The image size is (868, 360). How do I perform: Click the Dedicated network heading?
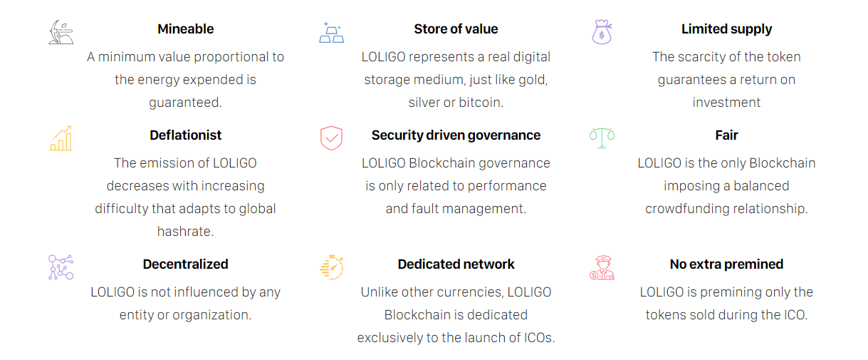pos(456,264)
